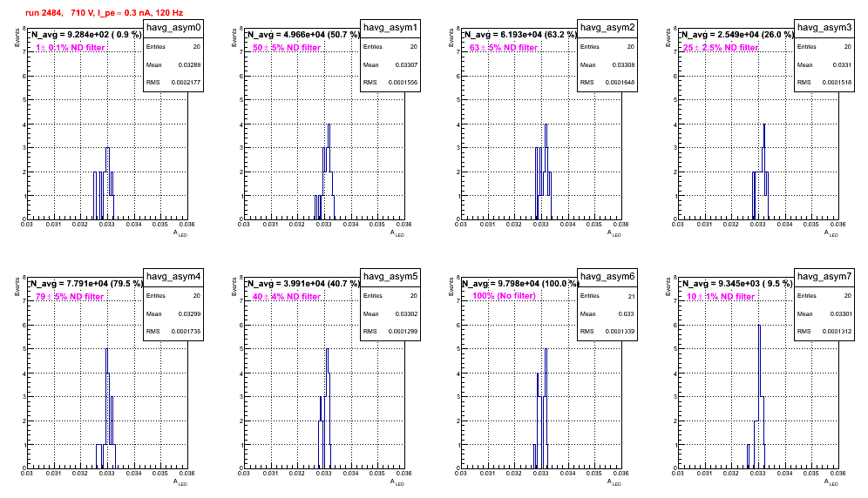Select the havg_asym2 stats box title
Image resolution: width=868 pixels, height=498 pixels.
click(x=607, y=27)
